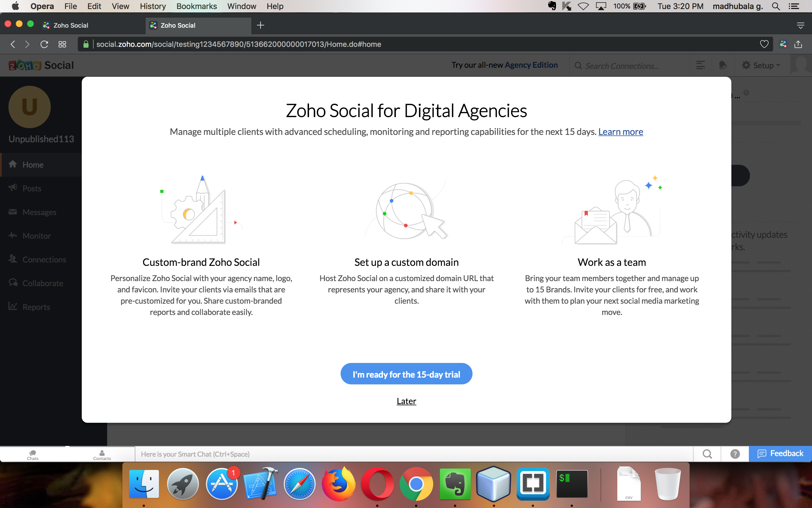Click the Wi-Fi status icon
The height and width of the screenshot is (508, 812).
(x=584, y=6)
